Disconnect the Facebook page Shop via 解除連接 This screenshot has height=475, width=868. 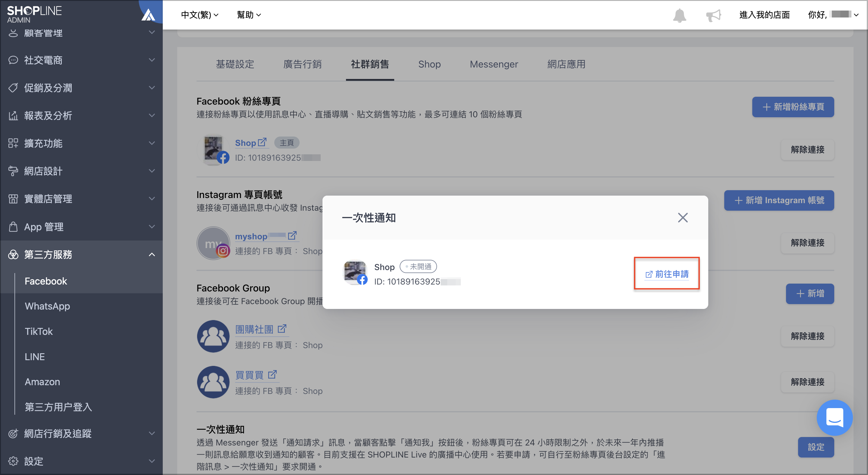click(807, 149)
